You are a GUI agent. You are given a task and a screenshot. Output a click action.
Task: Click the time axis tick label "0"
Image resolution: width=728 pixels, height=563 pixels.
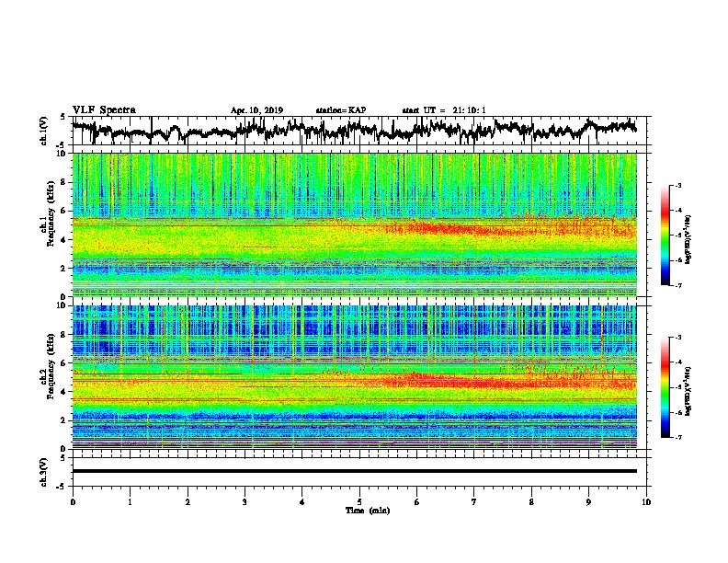[x=73, y=502]
